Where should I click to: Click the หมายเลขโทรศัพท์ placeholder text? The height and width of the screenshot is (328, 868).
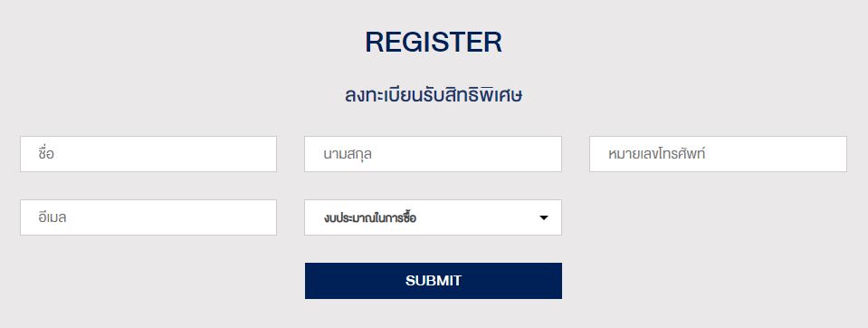[x=656, y=153]
